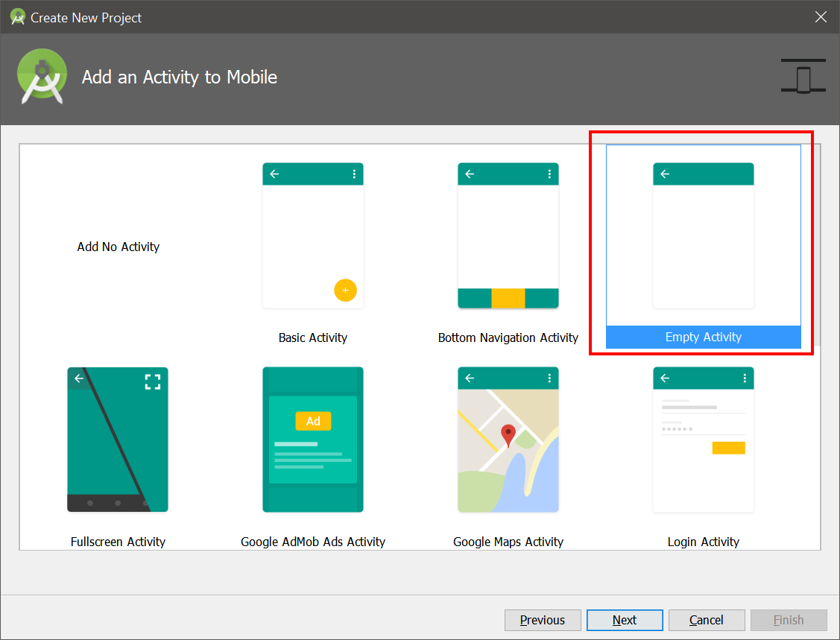This screenshot has width=840, height=640.
Task: Click the Next button
Action: [625, 620]
